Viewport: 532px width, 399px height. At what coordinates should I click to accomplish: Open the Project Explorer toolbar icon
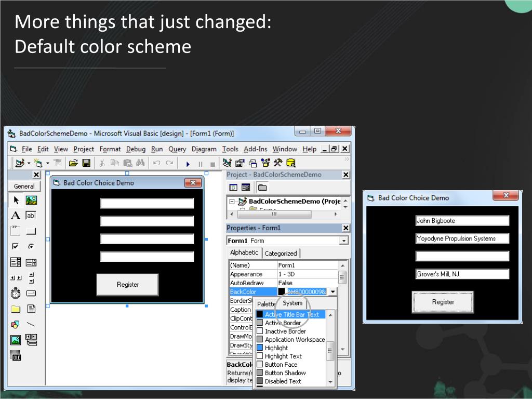pos(227,163)
